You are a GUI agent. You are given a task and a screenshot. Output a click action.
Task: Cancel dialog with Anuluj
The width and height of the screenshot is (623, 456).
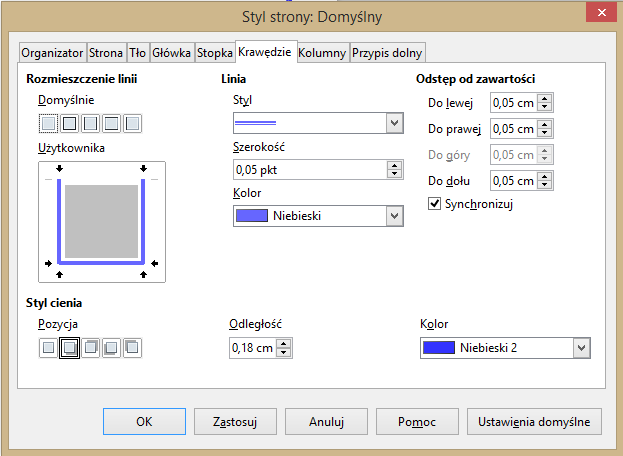coord(326,421)
